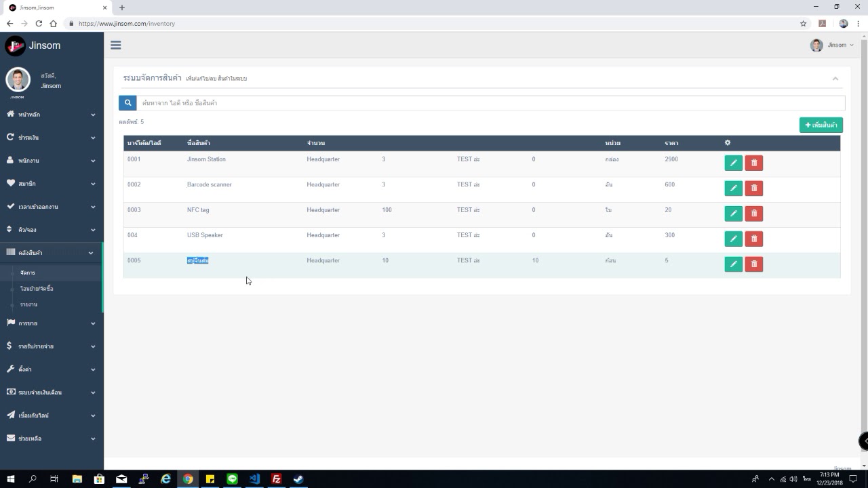Open the payment refresh-icon sidebar menu
The image size is (868, 488).
(x=52, y=138)
